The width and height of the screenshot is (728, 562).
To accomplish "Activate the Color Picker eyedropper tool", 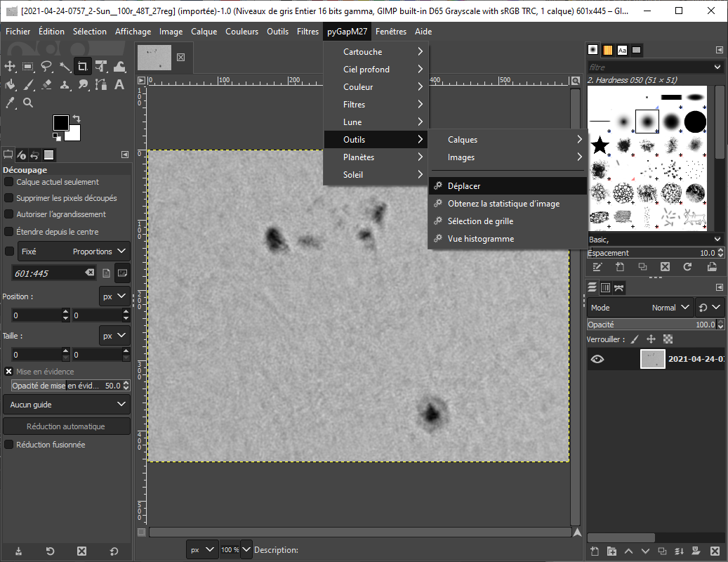I will [x=10, y=103].
